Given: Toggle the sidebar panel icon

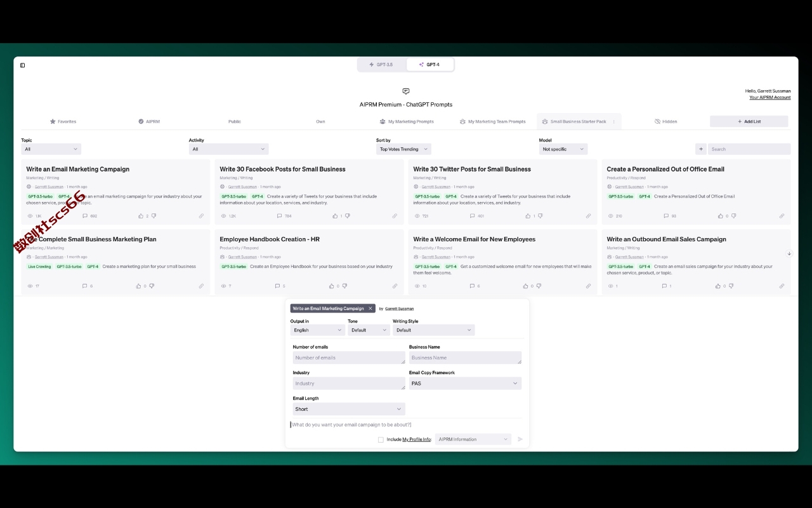Looking at the screenshot, I should (22, 65).
